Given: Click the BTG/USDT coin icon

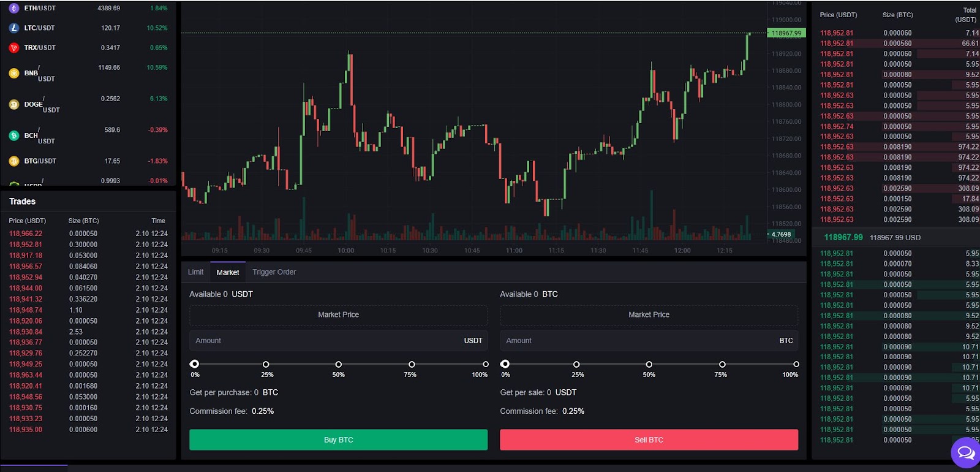Looking at the screenshot, I should click(x=14, y=161).
